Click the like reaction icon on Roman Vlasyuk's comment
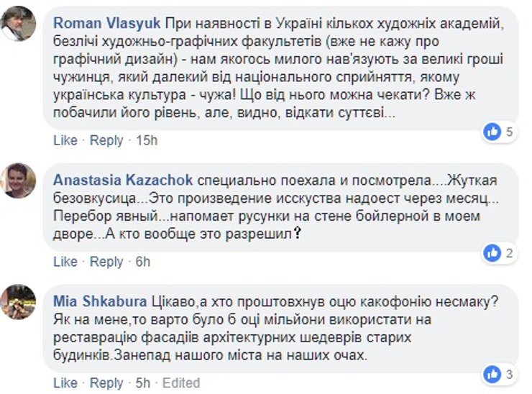This screenshot has height=394, width=532. pos(492,132)
